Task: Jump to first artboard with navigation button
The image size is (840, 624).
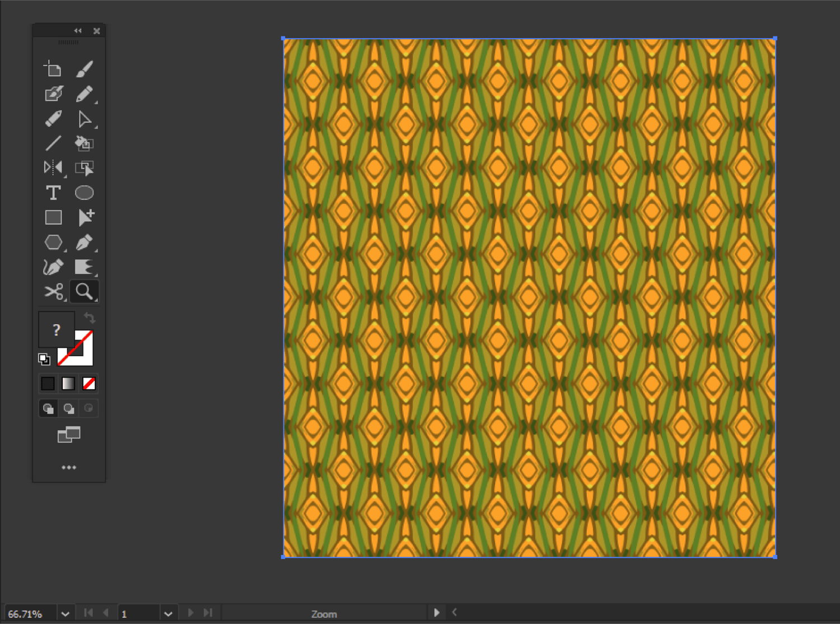Action: (88, 612)
